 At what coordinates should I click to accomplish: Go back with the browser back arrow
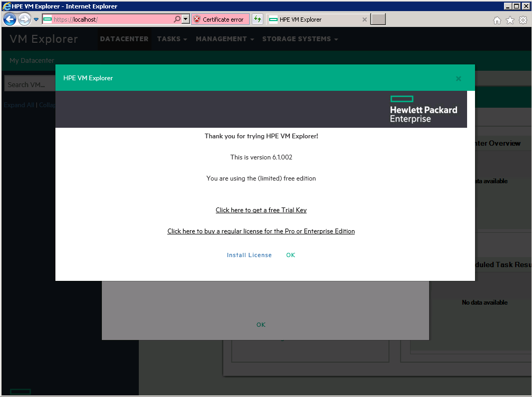[x=9, y=20]
